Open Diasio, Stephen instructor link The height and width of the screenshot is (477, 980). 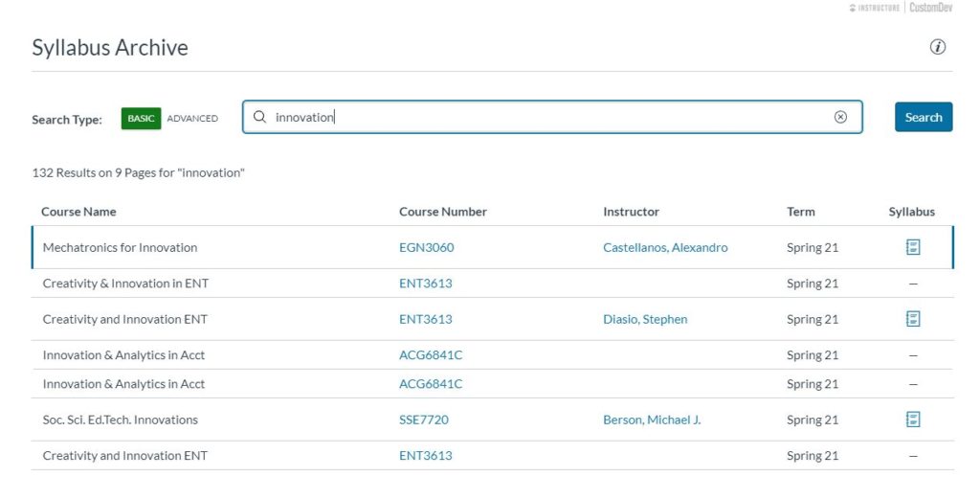click(645, 320)
